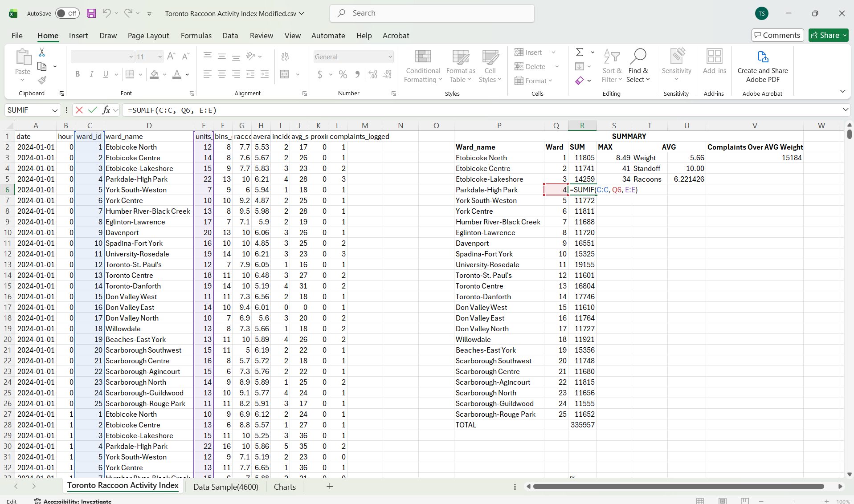Click the Comments button
This screenshot has height=504, width=854.
[777, 35]
